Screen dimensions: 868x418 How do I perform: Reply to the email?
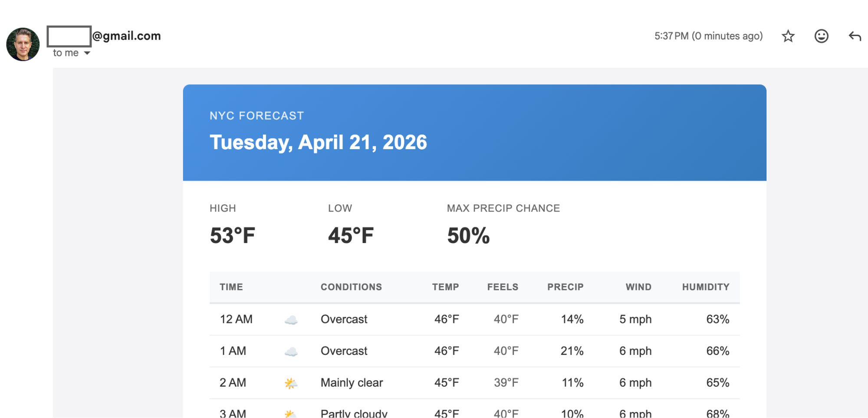855,36
